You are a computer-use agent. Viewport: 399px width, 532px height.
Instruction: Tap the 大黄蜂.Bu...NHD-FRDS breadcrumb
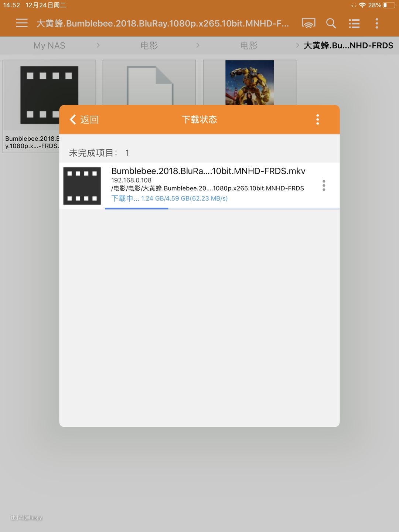348,45
